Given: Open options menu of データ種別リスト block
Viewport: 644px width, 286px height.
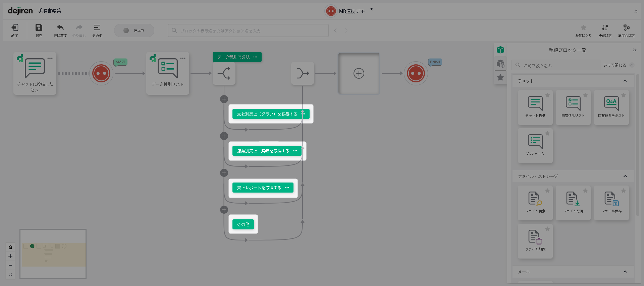Looking at the screenshot, I should [x=183, y=58].
